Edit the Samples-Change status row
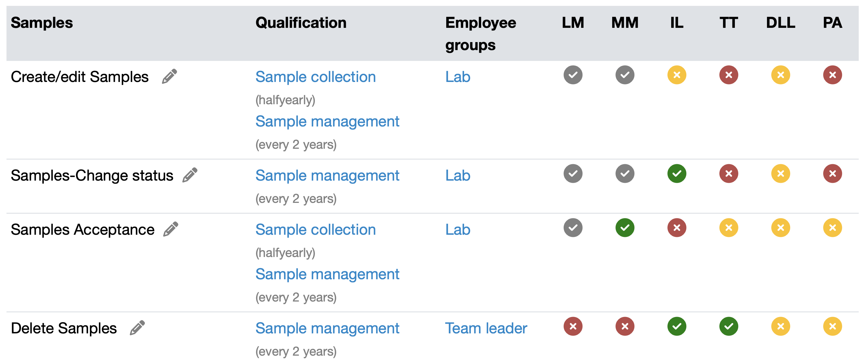 pyautogui.click(x=190, y=175)
